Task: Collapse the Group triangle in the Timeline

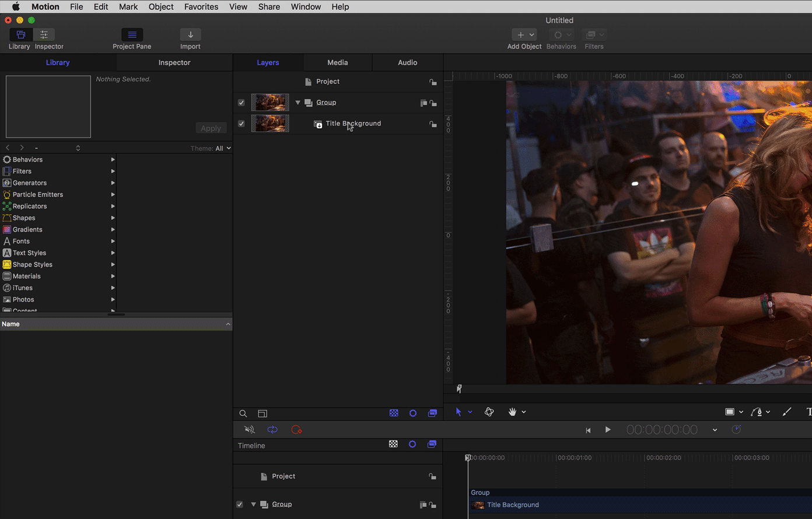Action: [x=253, y=504]
